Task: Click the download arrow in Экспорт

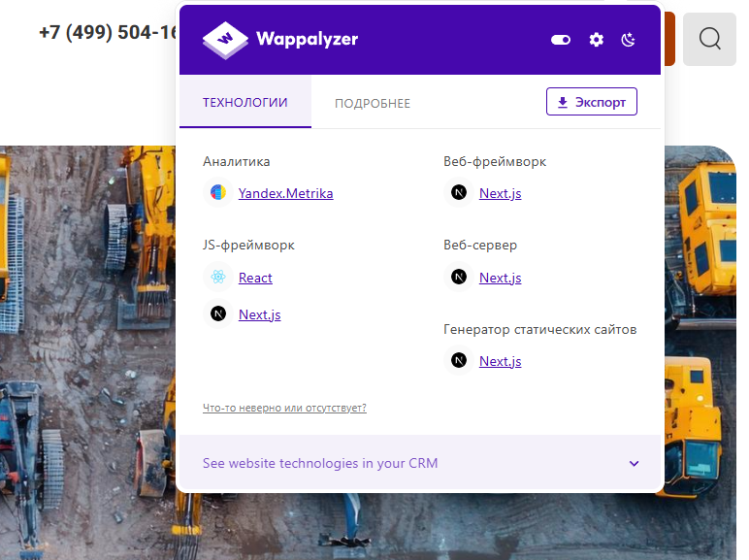Action: [x=563, y=102]
